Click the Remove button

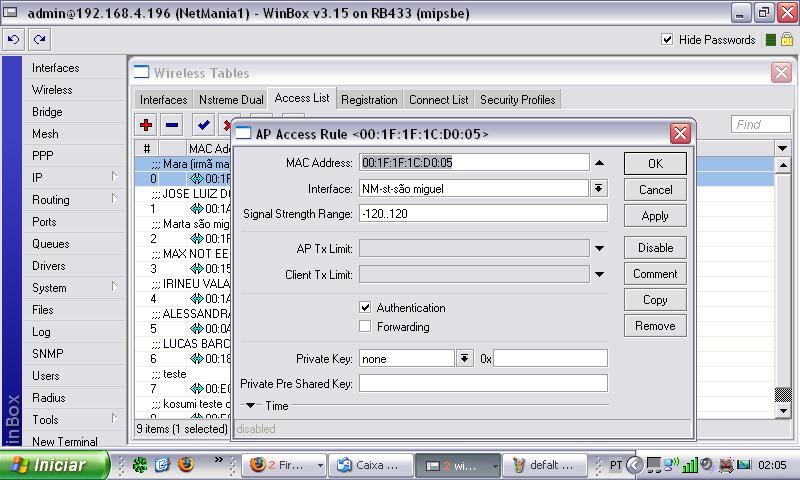coord(655,326)
